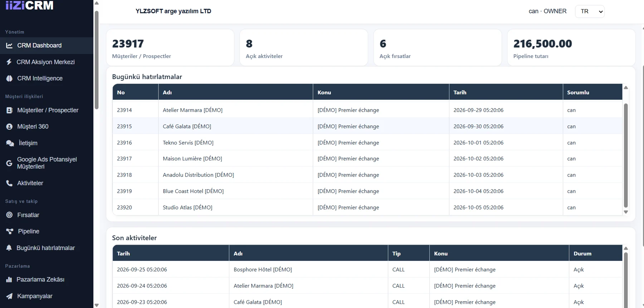Open CRM Dashboard menu item
The width and height of the screenshot is (644, 308).
click(x=47, y=45)
